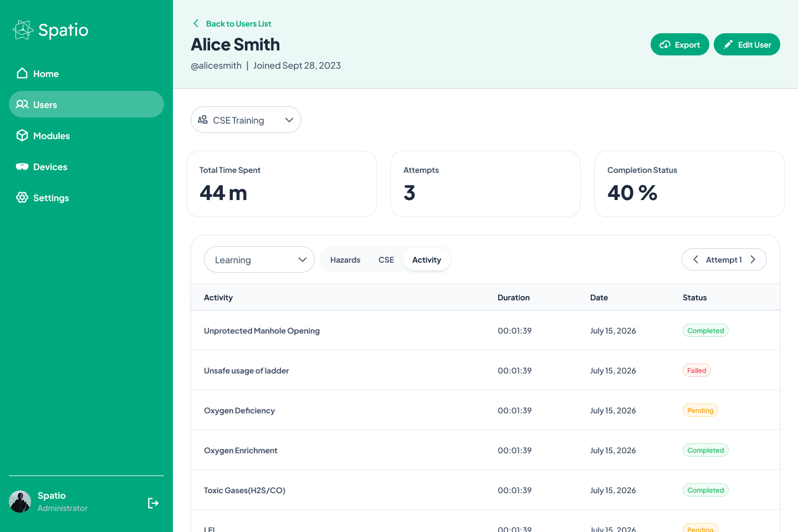798x532 pixels.
Task: Click the right chevron on Attempt 1 selector
Action: pyautogui.click(x=753, y=259)
